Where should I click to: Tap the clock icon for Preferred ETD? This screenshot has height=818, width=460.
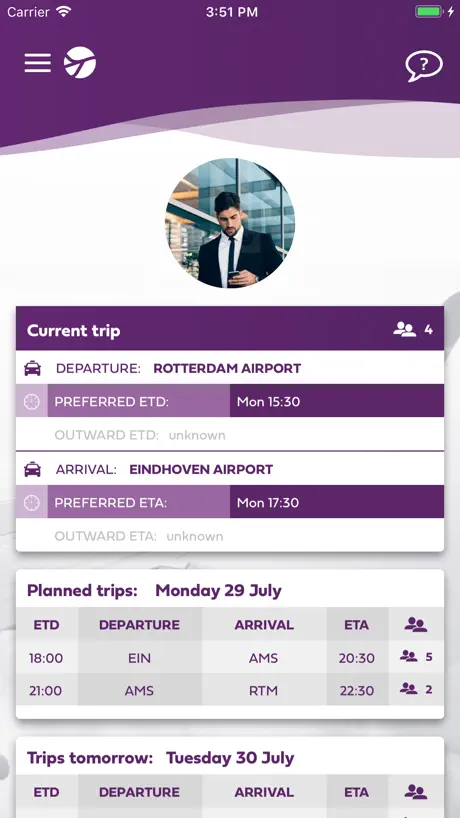(32, 401)
